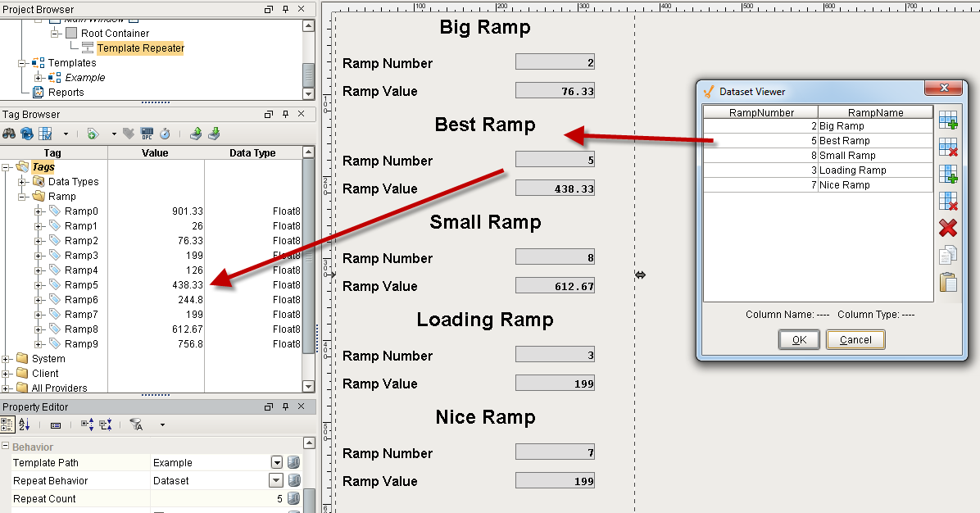Select Template Repeater in Project Browser
Screen dimensions: 980x513
[x=140, y=48]
